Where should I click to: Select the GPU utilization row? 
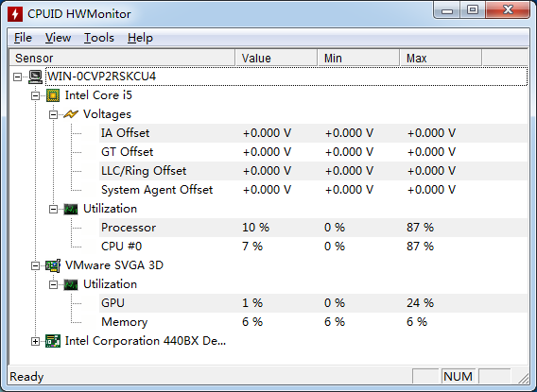(x=313, y=303)
